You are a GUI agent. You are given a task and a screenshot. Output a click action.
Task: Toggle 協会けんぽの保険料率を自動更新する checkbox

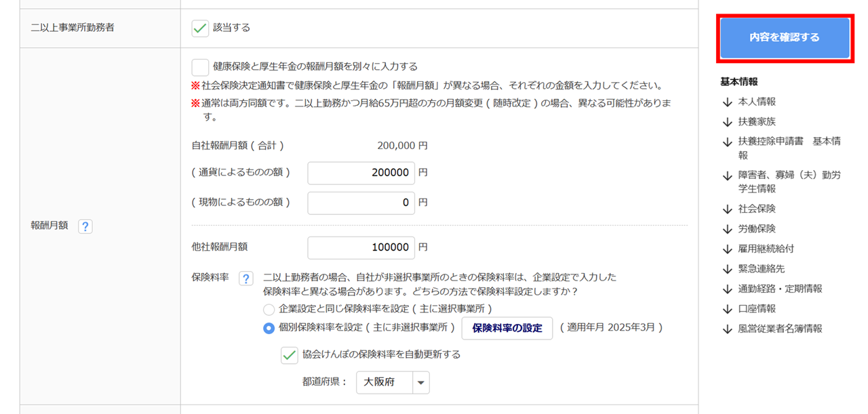tap(290, 354)
